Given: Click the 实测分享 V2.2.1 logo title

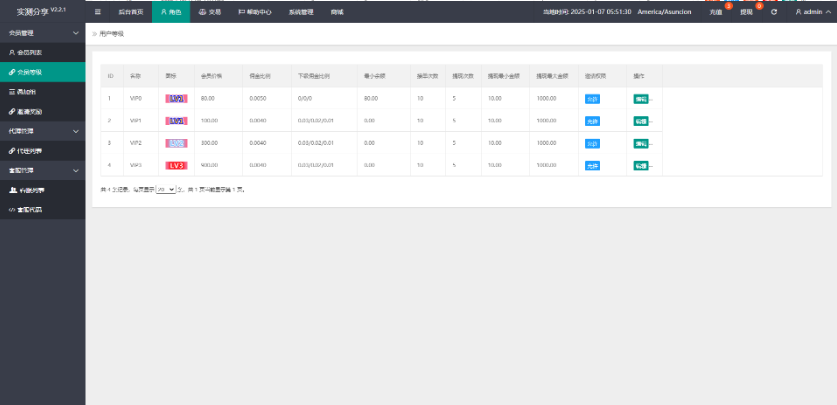Looking at the screenshot, I should pyautogui.click(x=41, y=11).
